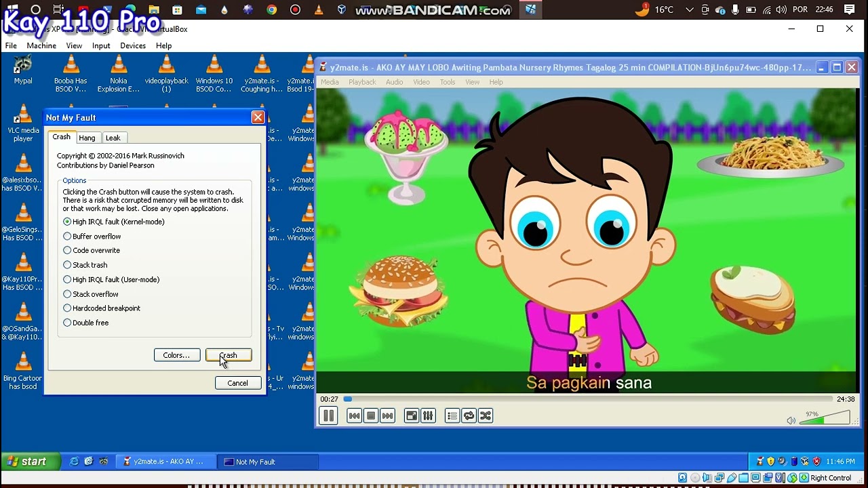Select Stack overflow option

(91, 294)
